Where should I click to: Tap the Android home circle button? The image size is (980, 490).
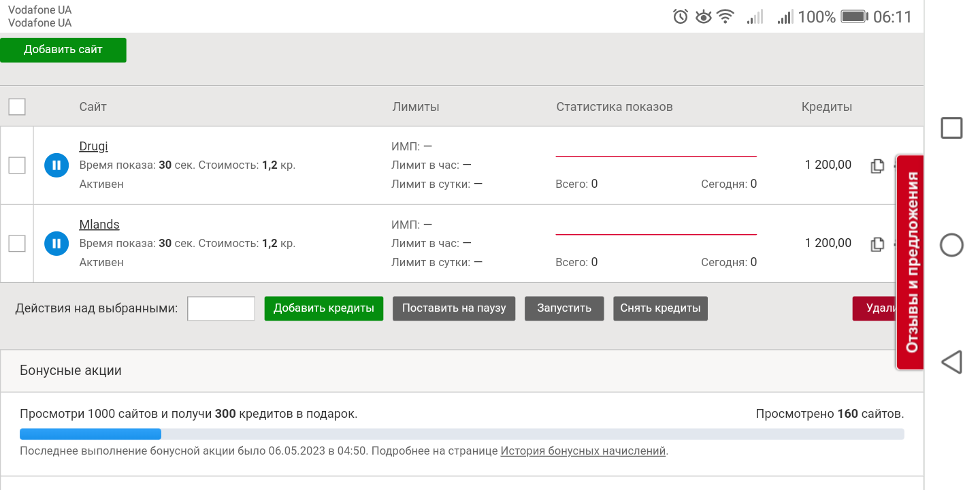click(951, 245)
